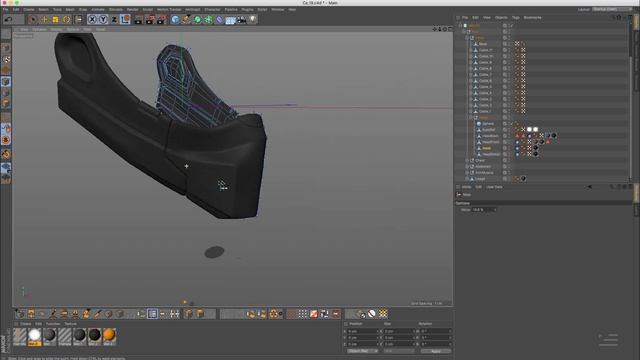
Task: Click the Make Editable icon in left sidebar
Action: tap(6, 34)
